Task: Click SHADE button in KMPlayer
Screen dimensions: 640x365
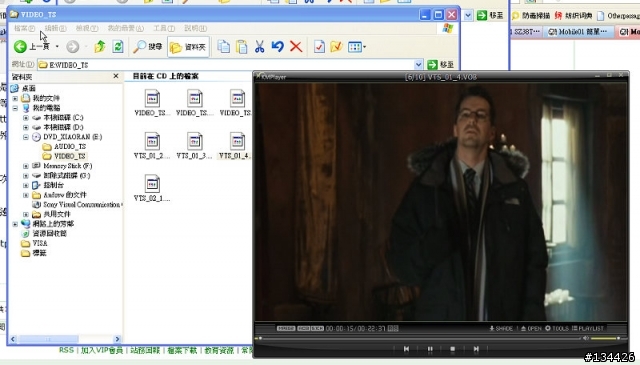Action: 501,328
